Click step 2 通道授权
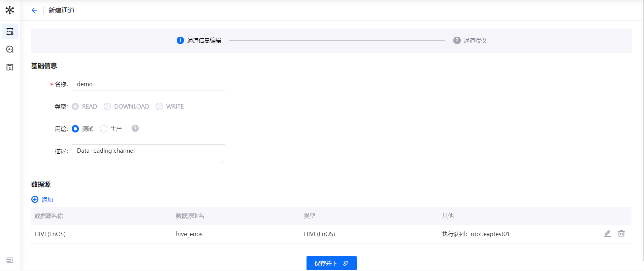This screenshot has width=644, height=271. click(470, 40)
